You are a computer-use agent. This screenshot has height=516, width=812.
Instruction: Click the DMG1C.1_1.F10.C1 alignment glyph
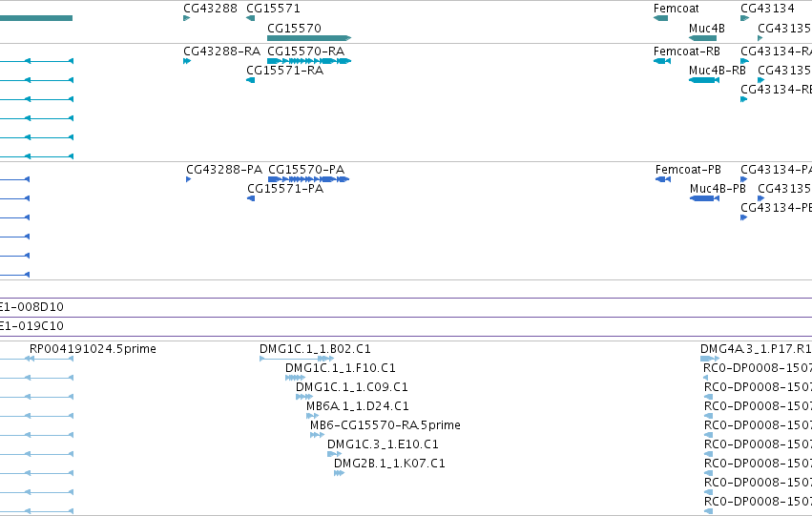pyautogui.click(x=295, y=378)
